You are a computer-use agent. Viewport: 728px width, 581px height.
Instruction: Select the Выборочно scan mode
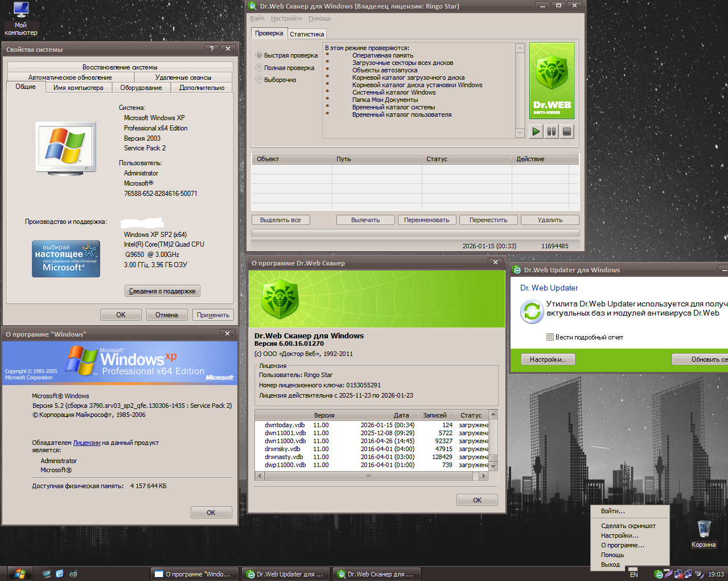(x=276, y=80)
